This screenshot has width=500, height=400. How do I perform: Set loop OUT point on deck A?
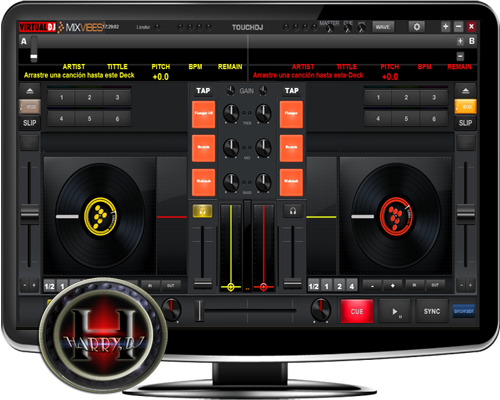coord(170,285)
